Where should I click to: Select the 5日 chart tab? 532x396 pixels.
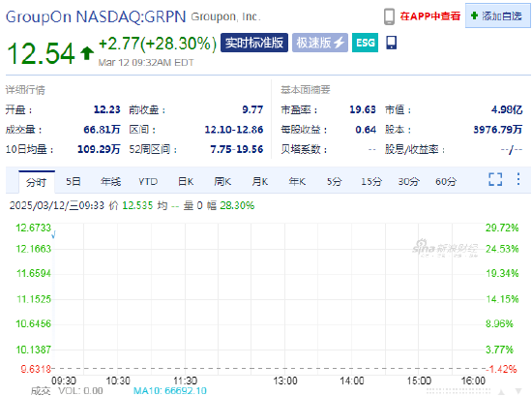(74, 182)
